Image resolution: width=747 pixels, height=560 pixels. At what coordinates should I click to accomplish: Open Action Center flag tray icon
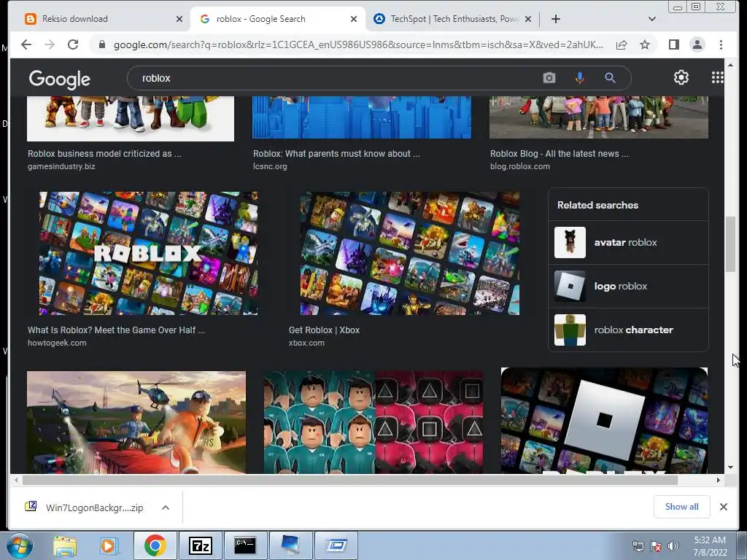coord(656,546)
